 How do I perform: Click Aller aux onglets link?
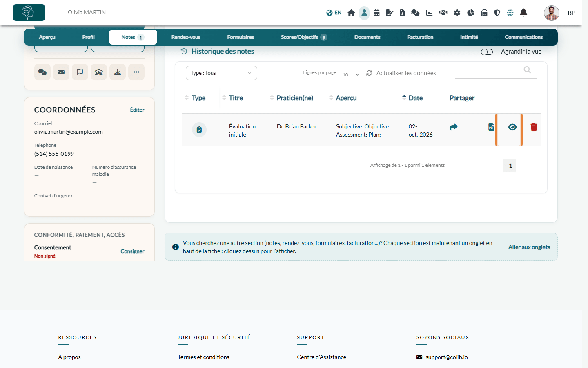pos(529,247)
